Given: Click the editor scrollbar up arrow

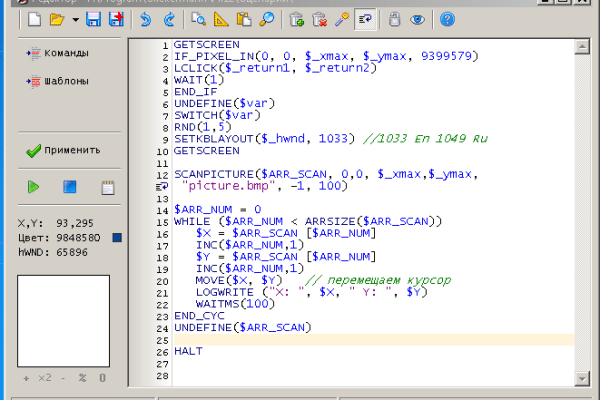Looking at the screenshot, I should point(582,47).
